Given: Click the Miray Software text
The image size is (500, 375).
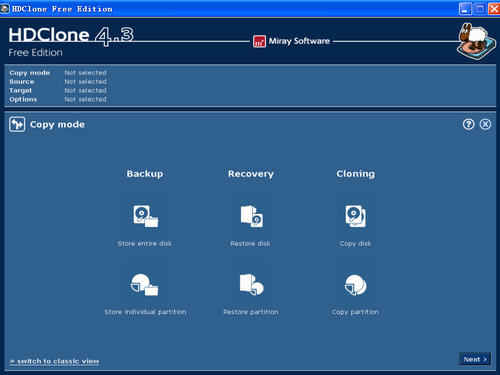Looking at the screenshot, I should (299, 41).
